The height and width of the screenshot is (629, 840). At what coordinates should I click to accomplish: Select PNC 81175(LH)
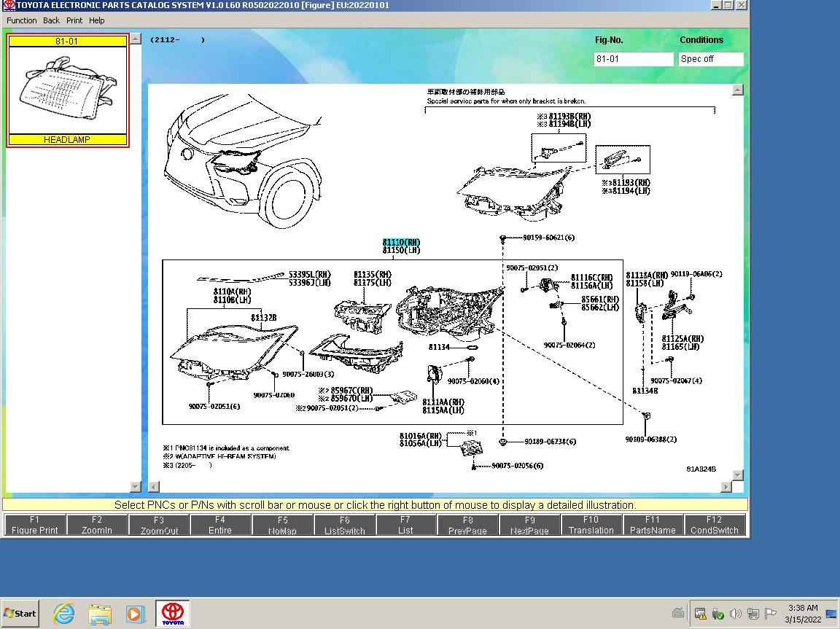[373, 283]
